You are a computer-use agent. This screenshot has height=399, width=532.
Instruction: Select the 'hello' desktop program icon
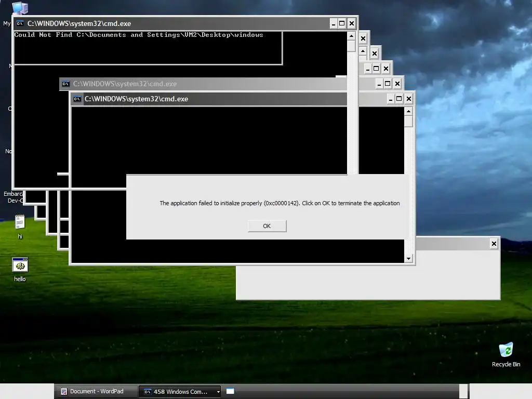click(20, 270)
